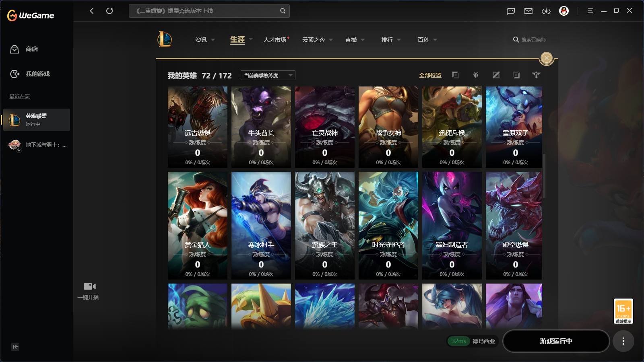
Task: Open the 蛮族之王 champion card
Action: [x=325, y=226]
